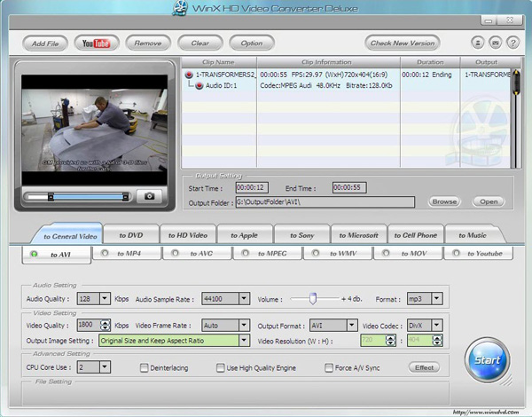
Task: Click the Browse button for the output folder
Action: coord(444,201)
